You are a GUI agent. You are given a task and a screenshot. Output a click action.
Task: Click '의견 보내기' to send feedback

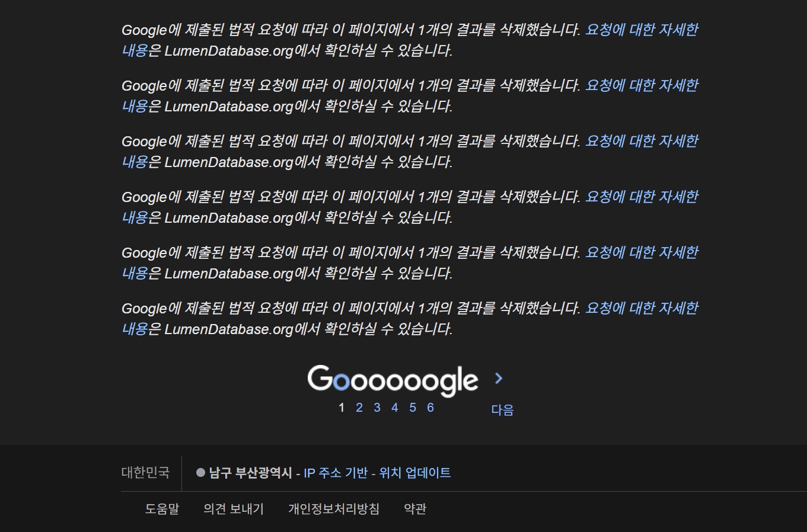click(234, 509)
